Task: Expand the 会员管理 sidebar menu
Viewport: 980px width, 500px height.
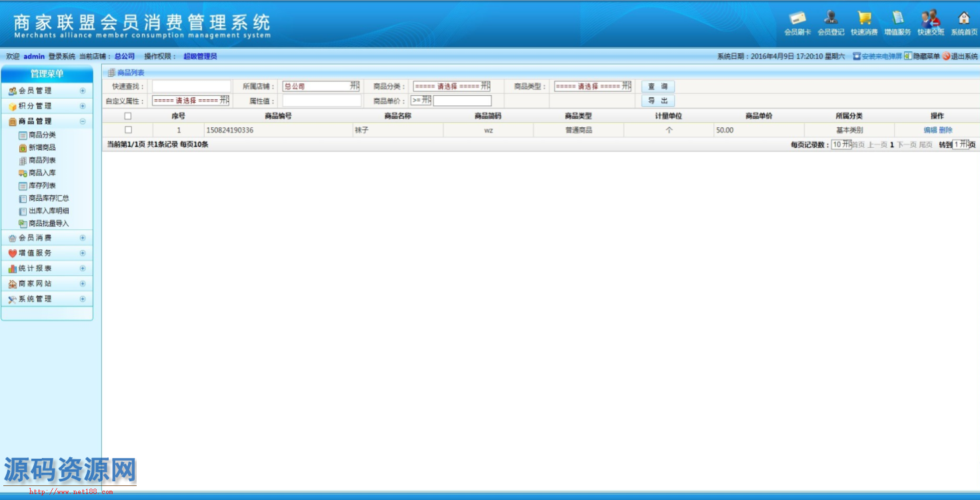Action: click(x=47, y=91)
